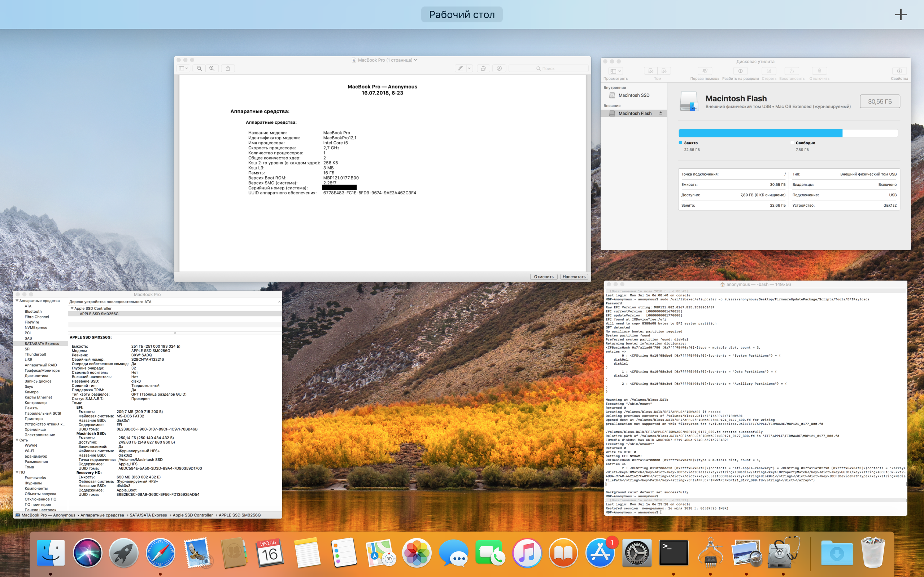The width and height of the screenshot is (924, 577).
Task: Click the share icon in Preview toolbar
Action: click(227, 68)
